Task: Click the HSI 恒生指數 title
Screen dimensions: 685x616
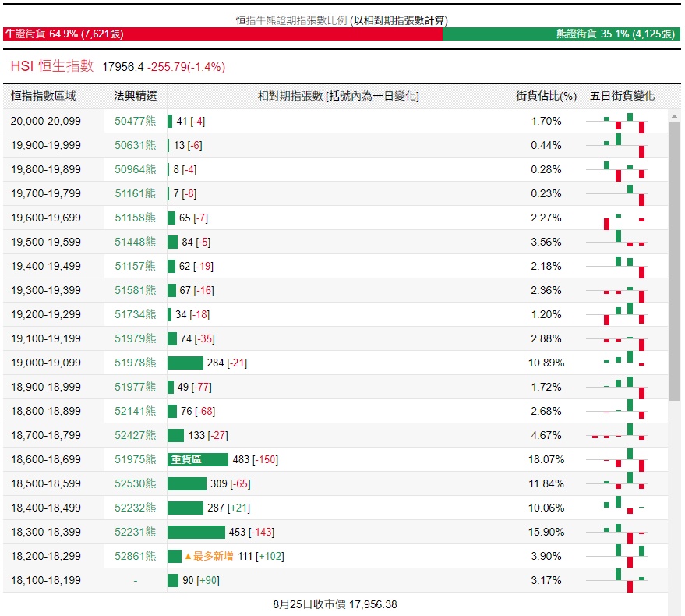Action: coord(51,67)
